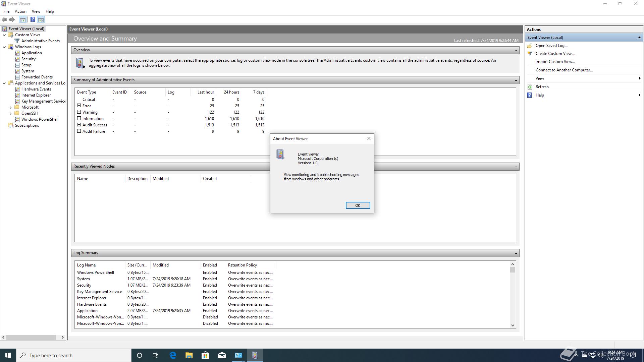Click OK in About Event Viewer dialog

tap(358, 205)
